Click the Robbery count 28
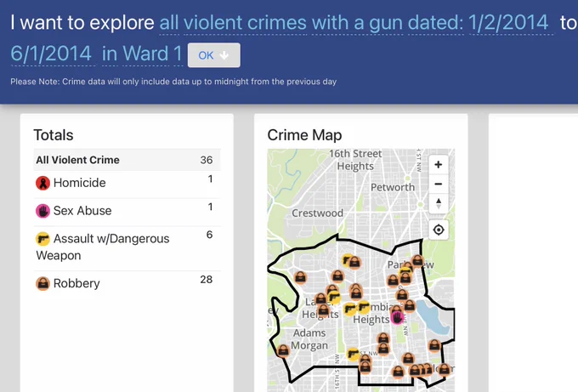578x392 pixels. coord(207,280)
